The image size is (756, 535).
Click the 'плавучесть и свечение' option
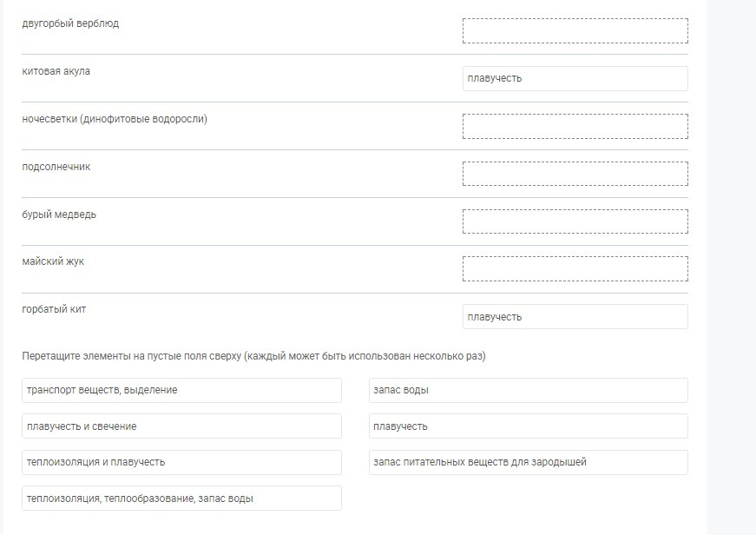coord(181,426)
